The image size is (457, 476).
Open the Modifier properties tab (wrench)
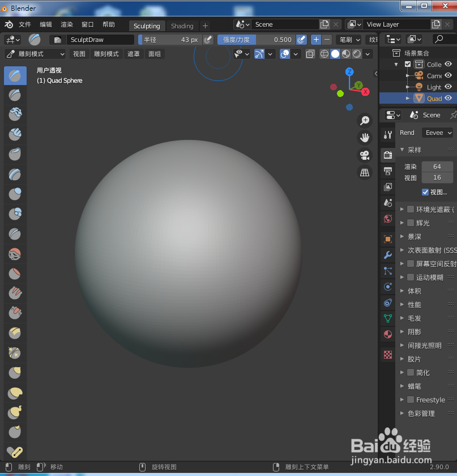(387, 256)
